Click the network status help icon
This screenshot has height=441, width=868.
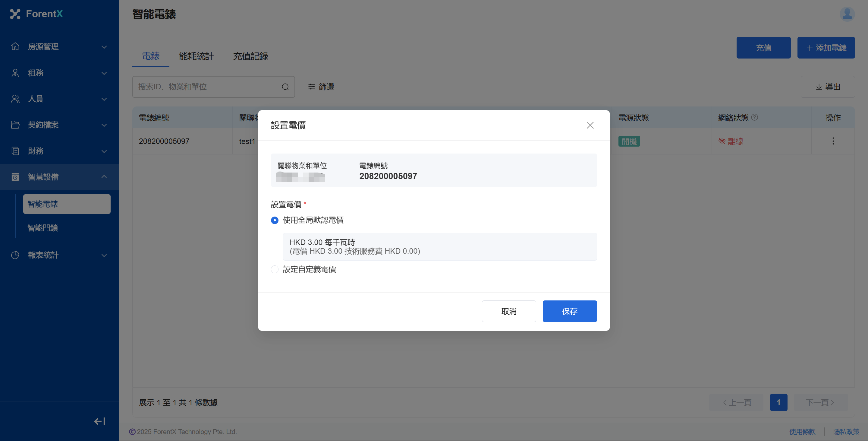[x=755, y=117]
